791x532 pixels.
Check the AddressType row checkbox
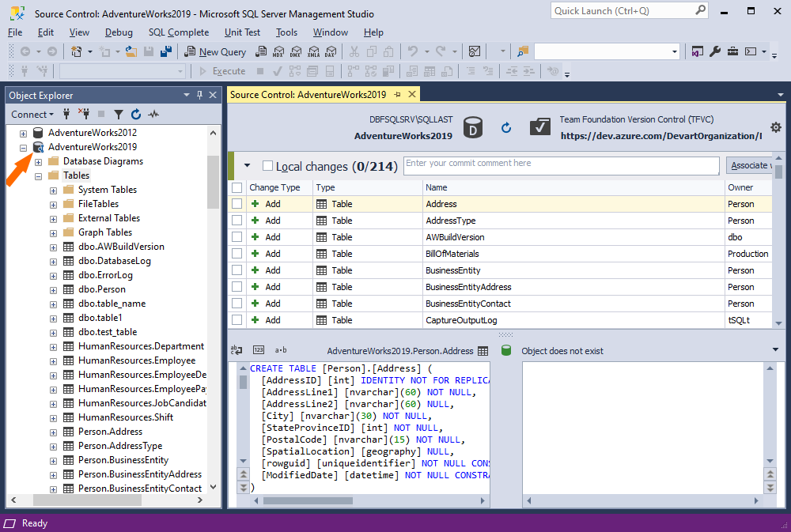(237, 221)
